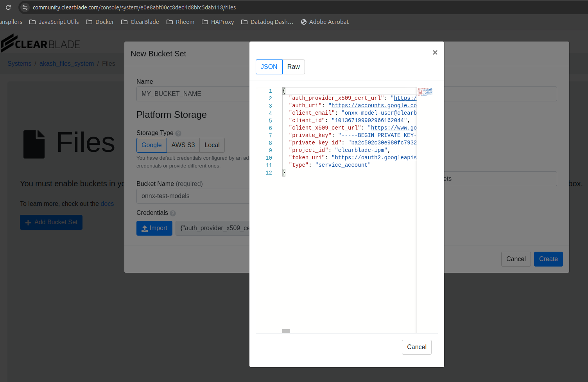Select AWS S3 storage type
Screen dimensions: 588x382
[183, 145]
